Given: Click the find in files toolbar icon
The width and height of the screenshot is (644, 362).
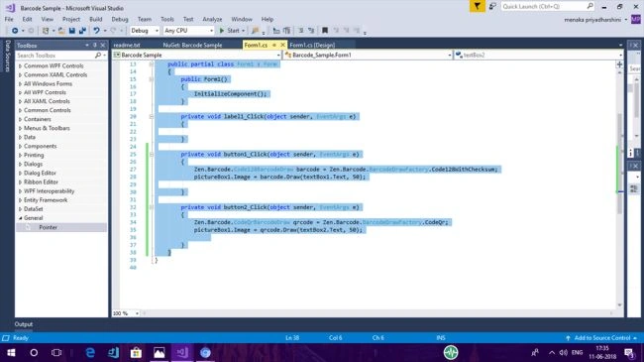Looking at the screenshot, I should pos(255,31).
